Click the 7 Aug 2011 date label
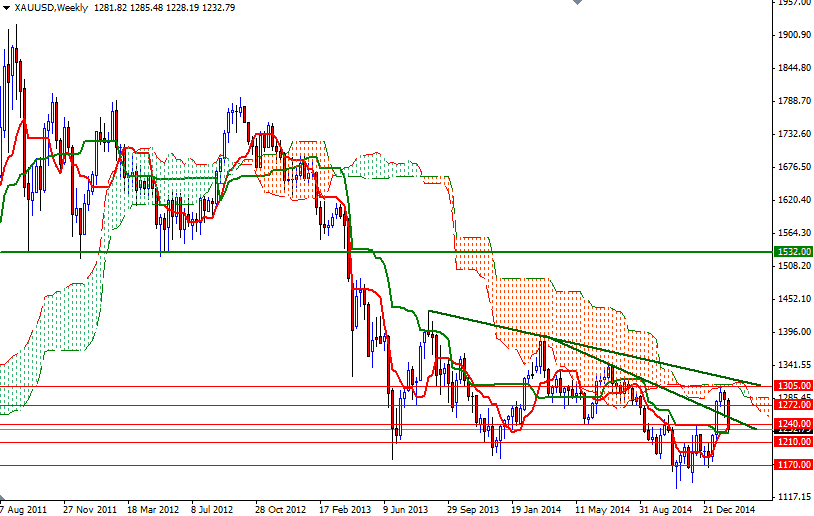This screenshot has height=516, width=814. pos(25,508)
